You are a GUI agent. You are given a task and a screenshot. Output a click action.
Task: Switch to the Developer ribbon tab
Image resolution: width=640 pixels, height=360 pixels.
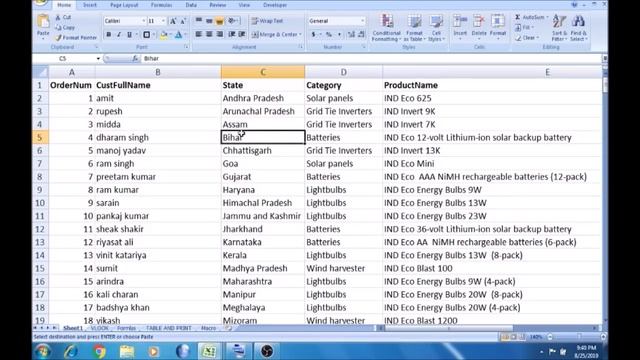[x=275, y=5]
